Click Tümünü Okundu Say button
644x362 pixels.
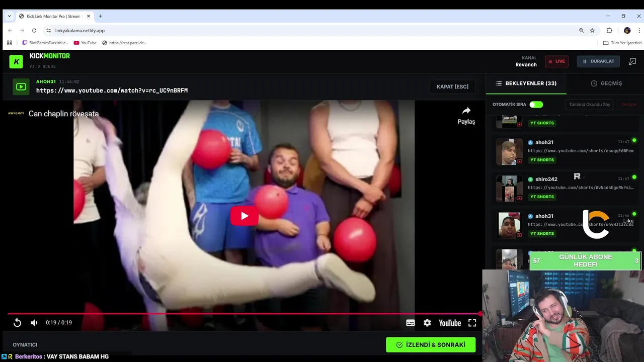pos(590,105)
